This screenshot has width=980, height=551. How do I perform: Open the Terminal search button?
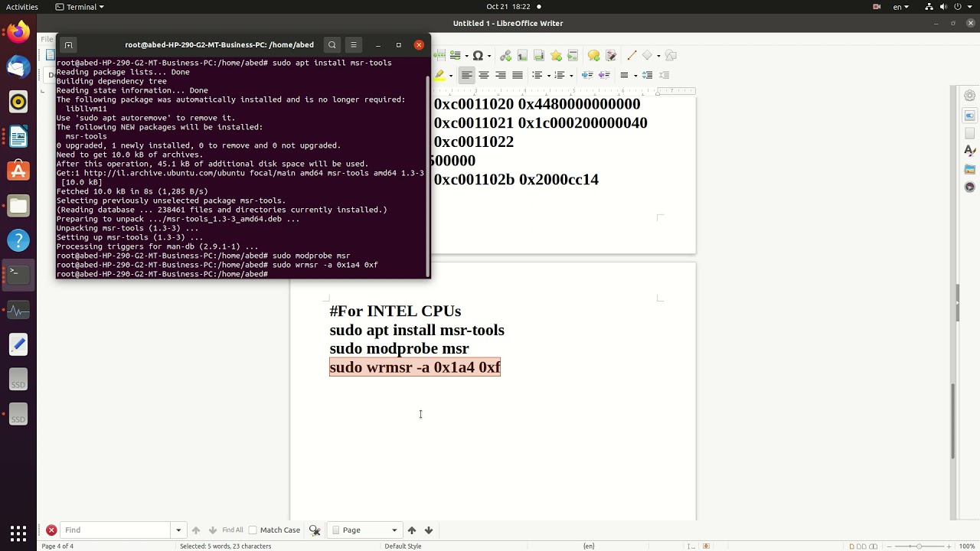click(332, 44)
